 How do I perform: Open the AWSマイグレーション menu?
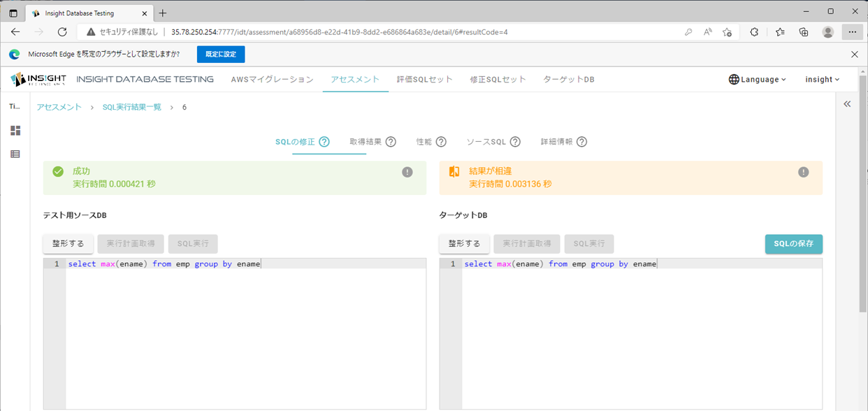[x=273, y=80]
